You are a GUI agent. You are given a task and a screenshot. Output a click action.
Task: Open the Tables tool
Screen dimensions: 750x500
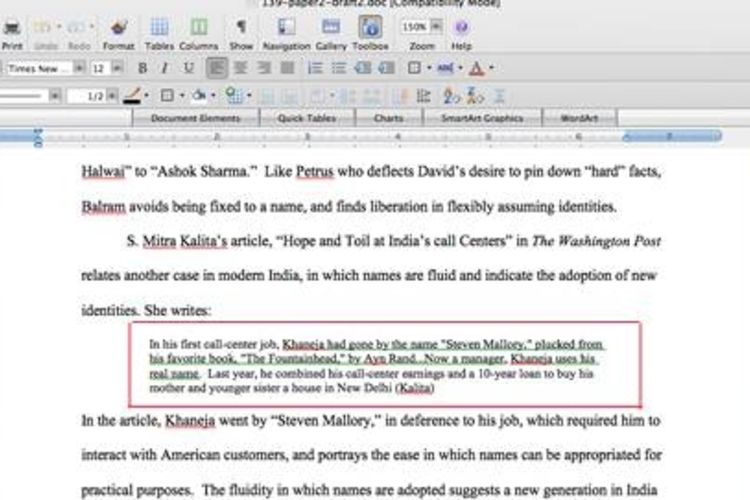pos(159,28)
